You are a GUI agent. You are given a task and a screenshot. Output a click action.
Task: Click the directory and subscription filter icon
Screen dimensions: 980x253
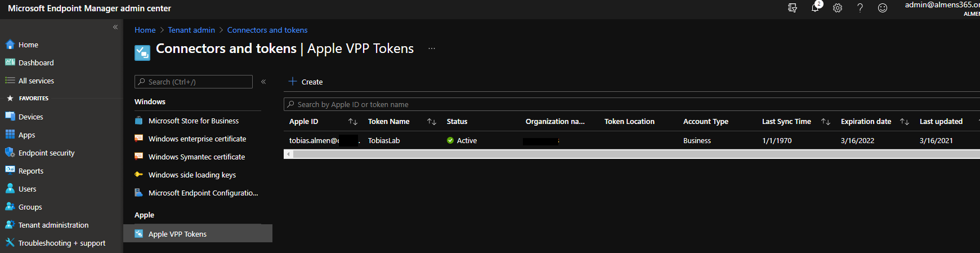793,8
